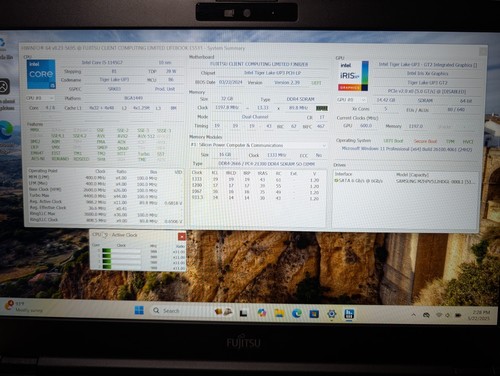Open the GPU #0 selector dropdown
Viewport: 500px width, 376px height.
coord(352,100)
